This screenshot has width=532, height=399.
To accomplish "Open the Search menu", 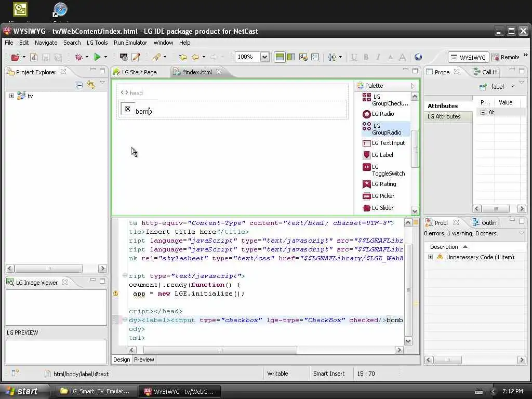I will [72, 43].
